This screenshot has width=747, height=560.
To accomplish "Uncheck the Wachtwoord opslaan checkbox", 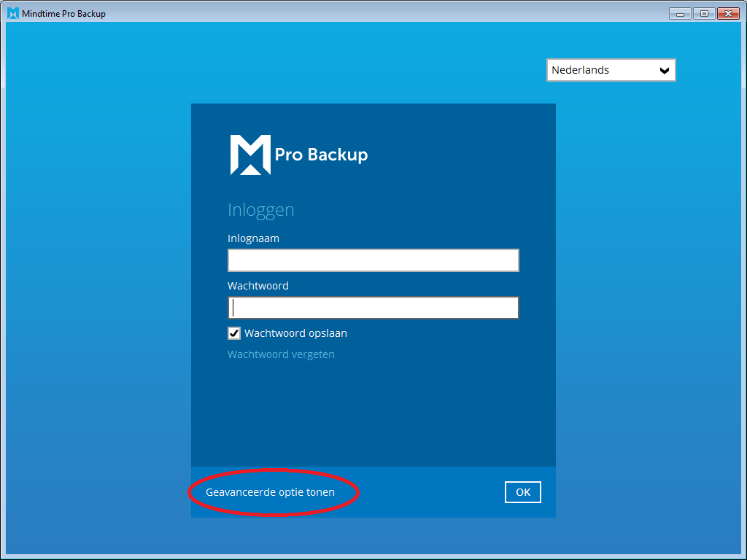I will point(234,333).
